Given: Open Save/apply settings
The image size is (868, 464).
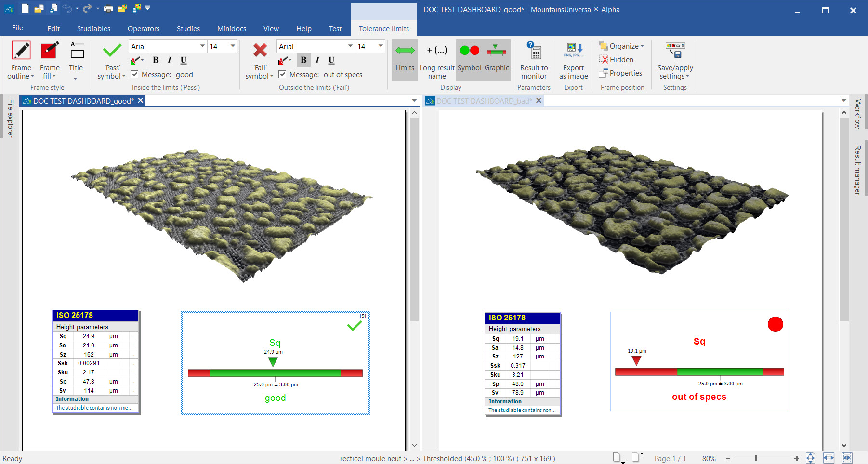Looking at the screenshot, I should click(x=675, y=51).
